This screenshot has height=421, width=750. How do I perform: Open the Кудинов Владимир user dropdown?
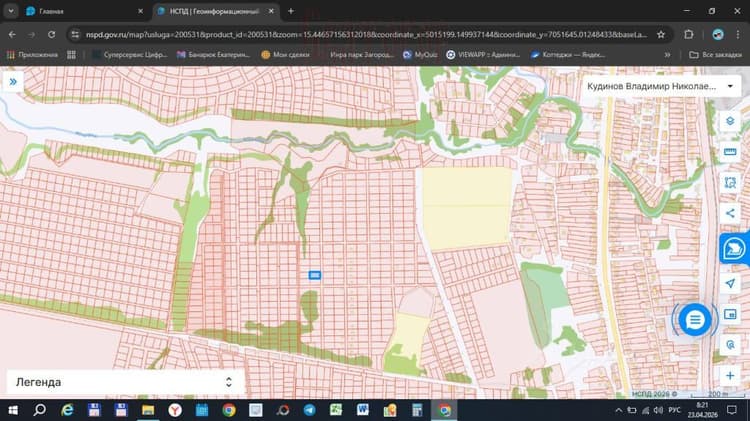[x=661, y=87]
